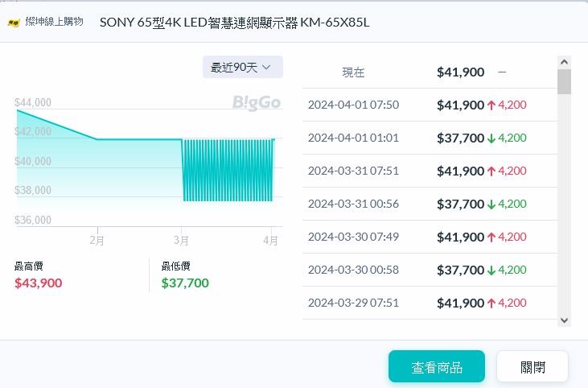Click the red up arrow in 03-30 07:49 row
Screen dimensions: 588x388
click(x=491, y=237)
